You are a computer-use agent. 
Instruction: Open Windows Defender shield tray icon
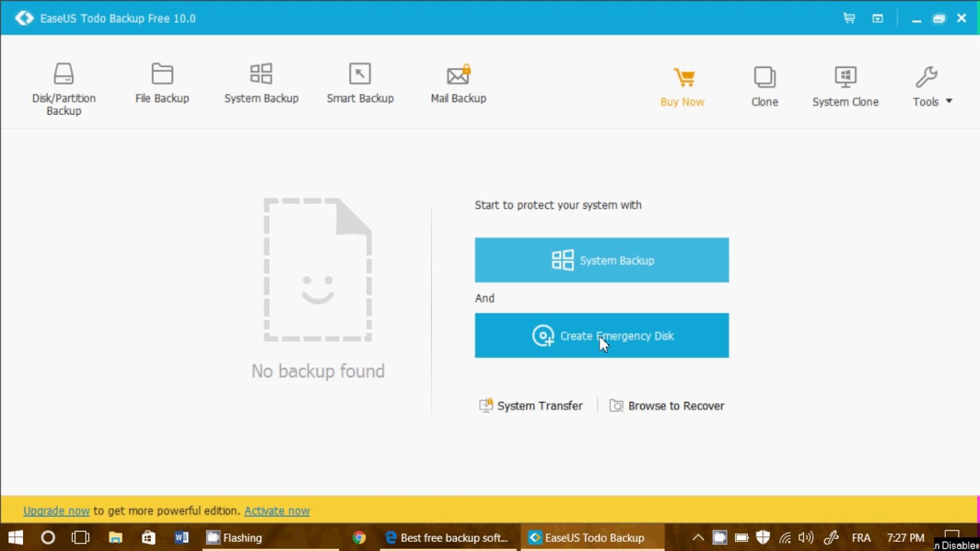(x=763, y=537)
